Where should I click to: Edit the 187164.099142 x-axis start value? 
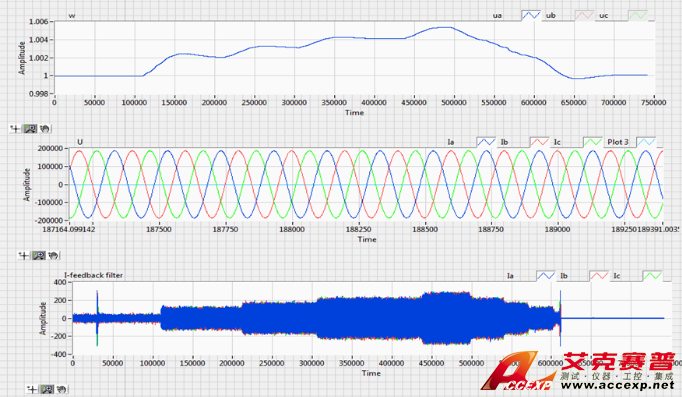(69, 229)
